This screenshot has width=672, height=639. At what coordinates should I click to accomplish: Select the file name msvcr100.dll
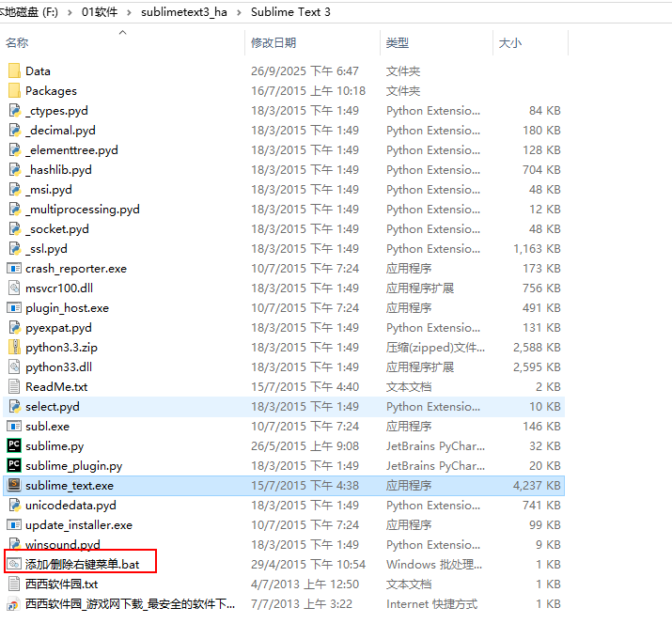tap(59, 288)
